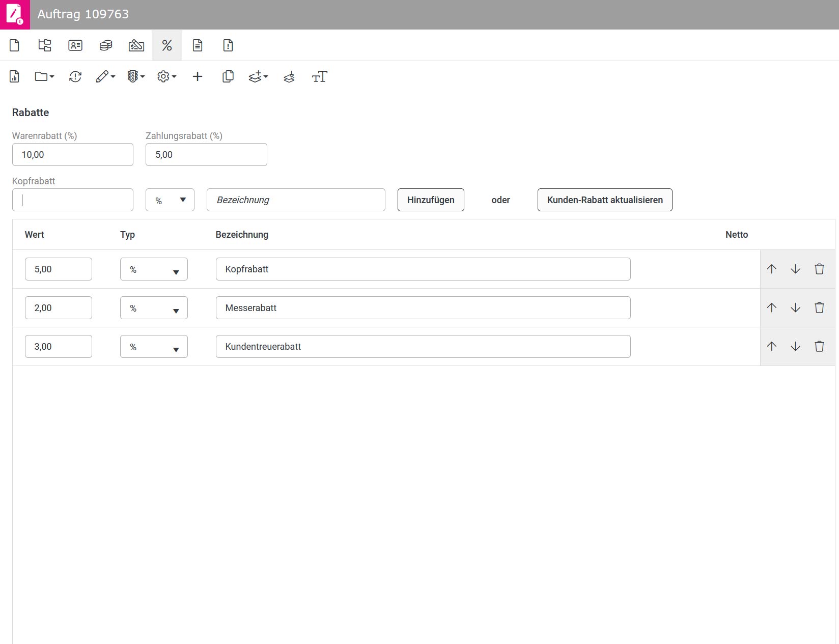Open the contact card tab icon
The image size is (839, 644).
75,45
